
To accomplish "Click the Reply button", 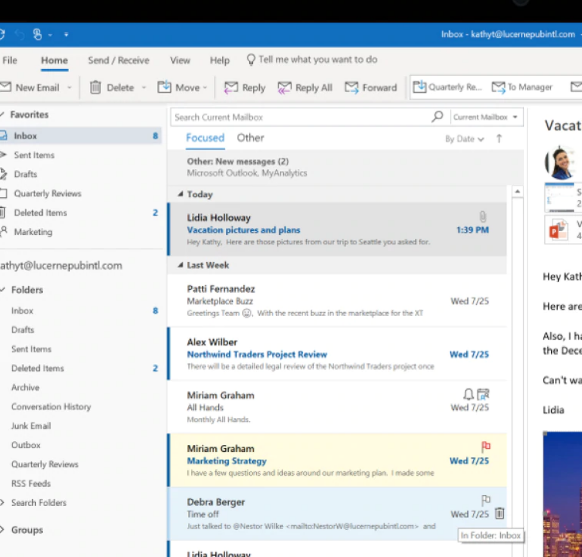I will click(x=245, y=88).
